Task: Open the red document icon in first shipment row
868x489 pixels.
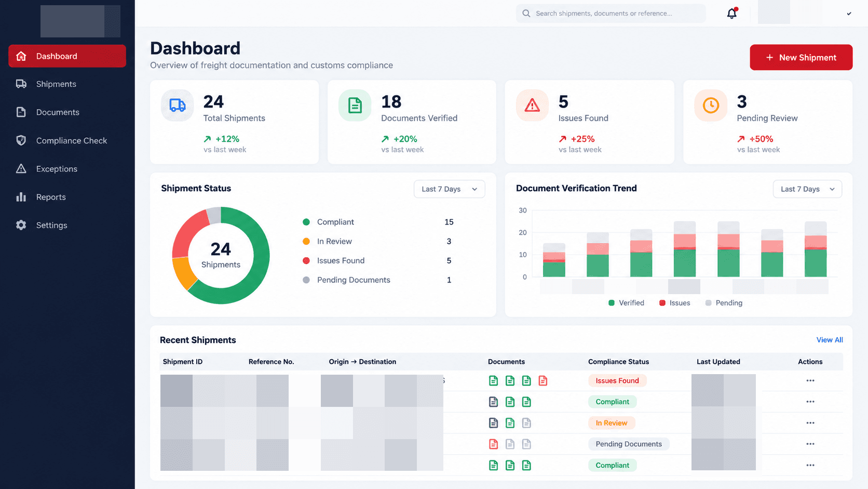Action: click(x=543, y=381)
